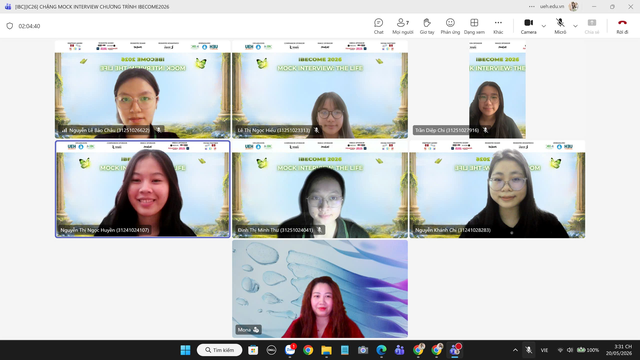Viewport: 640px width, 360px height.
Task: Open Microsoft Edge from taskbar
Action: [x=381, y=350]
